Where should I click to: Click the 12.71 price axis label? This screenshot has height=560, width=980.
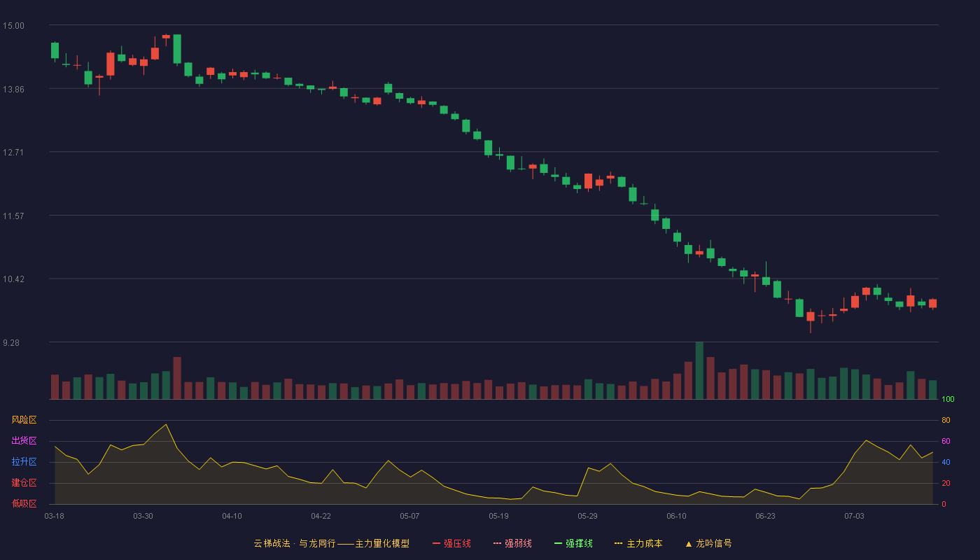pos(13,153)
